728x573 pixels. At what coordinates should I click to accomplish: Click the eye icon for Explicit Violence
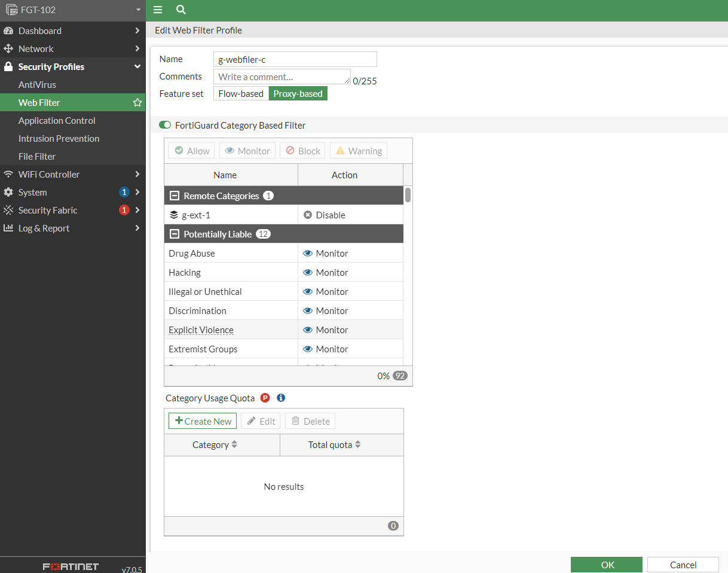[x=308, y=330]
